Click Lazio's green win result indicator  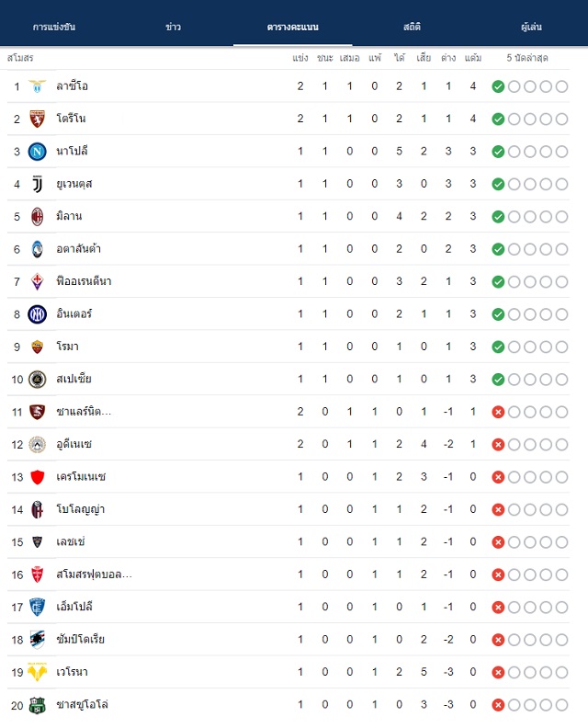(498, 86)
